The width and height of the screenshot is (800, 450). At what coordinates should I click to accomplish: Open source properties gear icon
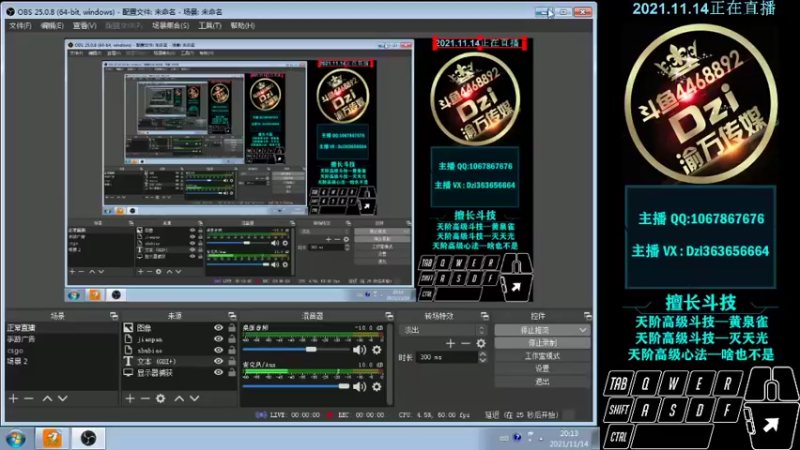[161, 398]
